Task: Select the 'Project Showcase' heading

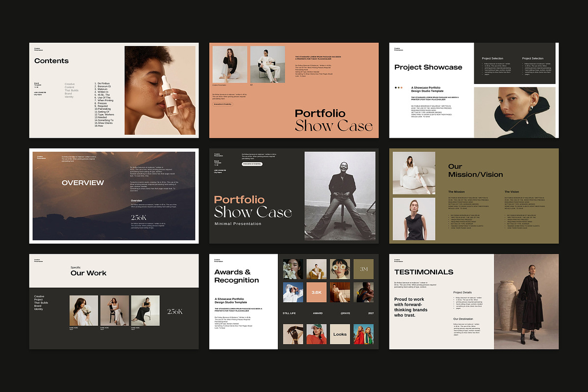Action: pos(428,67)
